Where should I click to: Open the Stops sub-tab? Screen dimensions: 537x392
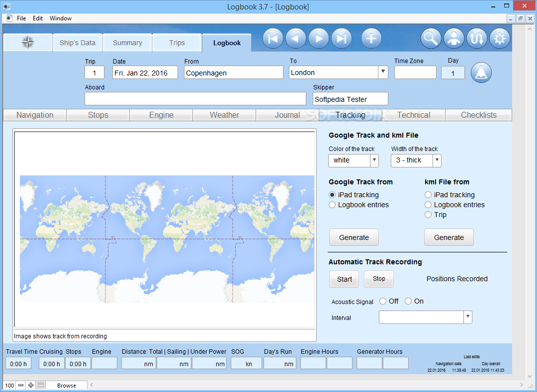tap(98, 115)
